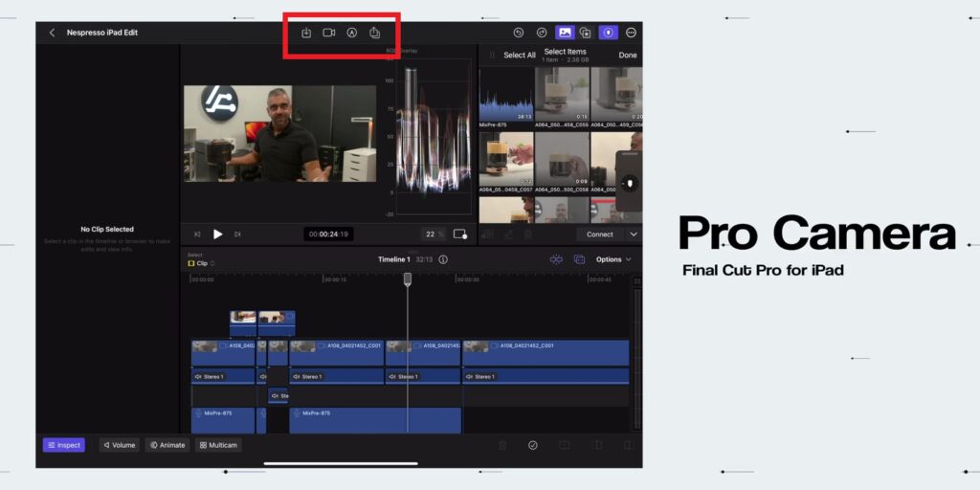Image resolution: width=980 pixels, height=490 pixels.
Task: Open the more options ellipsis menu
Action: pyautogui.click(x=631, y=33)
